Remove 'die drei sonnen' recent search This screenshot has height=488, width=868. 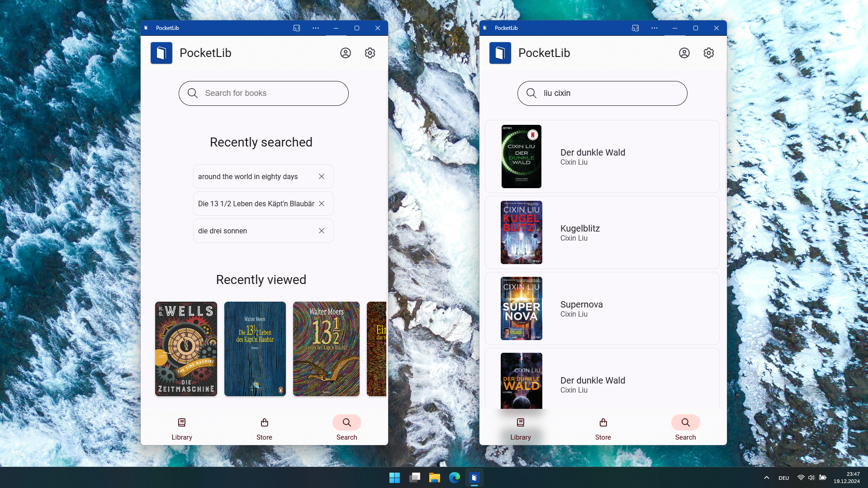coord(322,231)
